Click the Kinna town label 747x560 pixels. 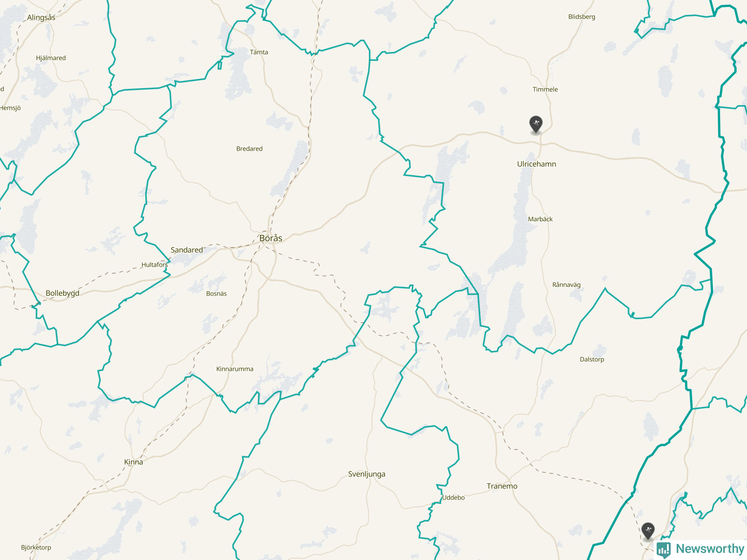click(133, 462)
